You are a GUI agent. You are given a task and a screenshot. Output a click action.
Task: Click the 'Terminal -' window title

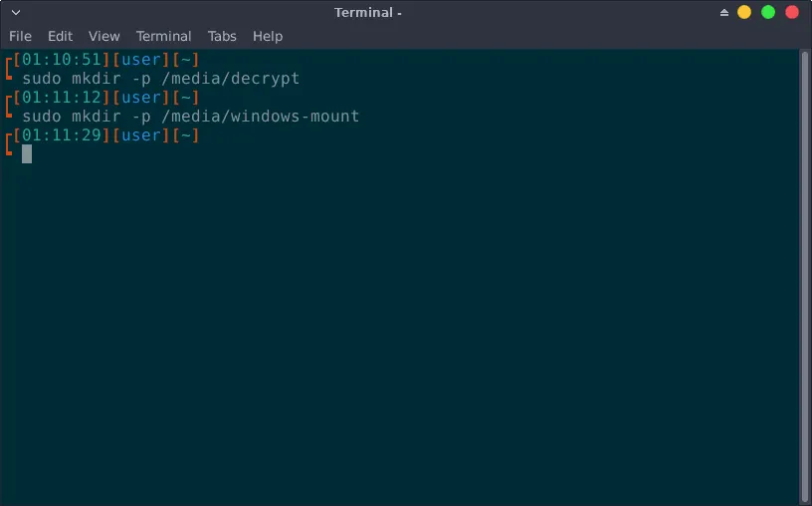[x=368, y=13]
